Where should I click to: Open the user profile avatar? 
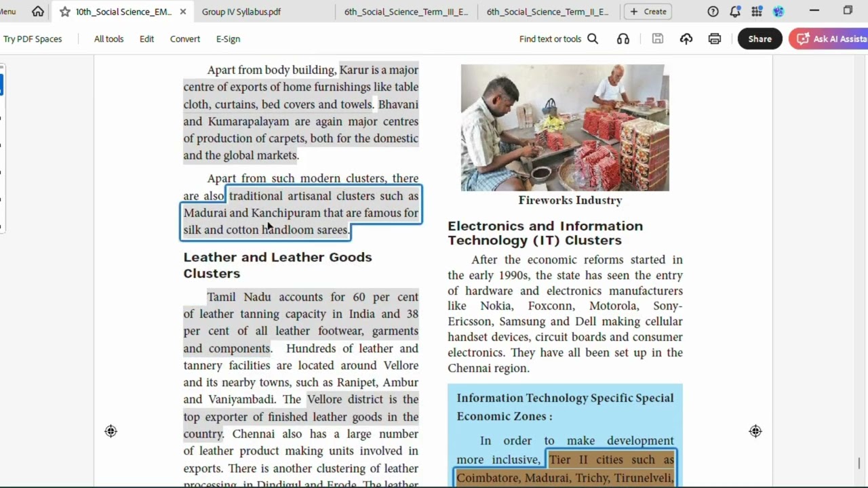778,12
